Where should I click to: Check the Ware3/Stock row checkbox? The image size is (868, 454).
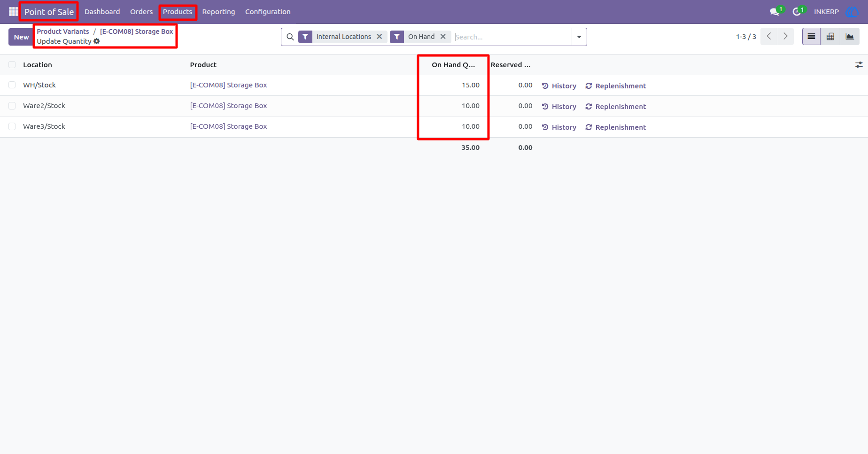(x=12, y=126)
